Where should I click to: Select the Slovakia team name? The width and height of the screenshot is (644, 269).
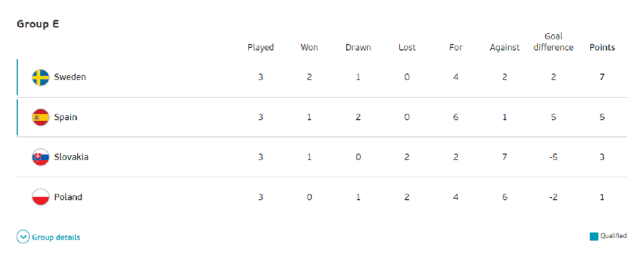point(71,157)
